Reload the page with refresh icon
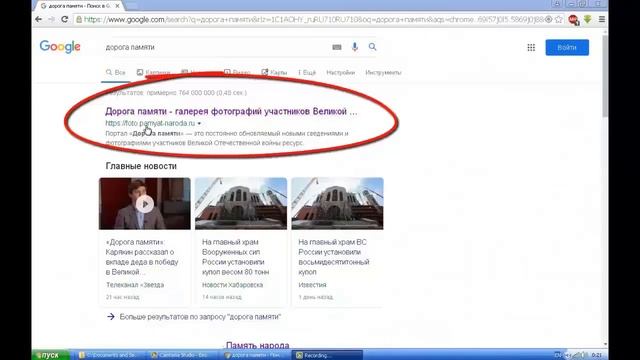The height and width of the screenshot is (360, 640). pyautogui.click(x=64, y=19)
